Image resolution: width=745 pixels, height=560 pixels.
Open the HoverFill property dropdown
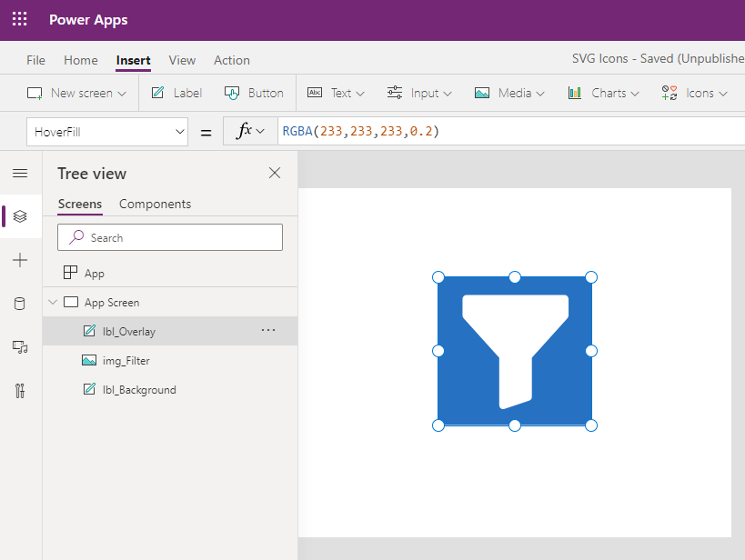[107, 132]
